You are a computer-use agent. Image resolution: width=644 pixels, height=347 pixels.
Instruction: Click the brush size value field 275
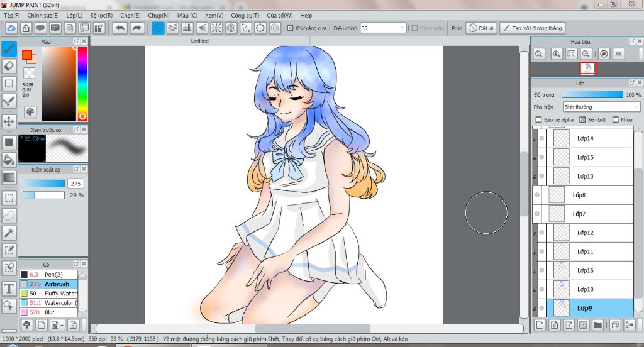click(75, 184)
